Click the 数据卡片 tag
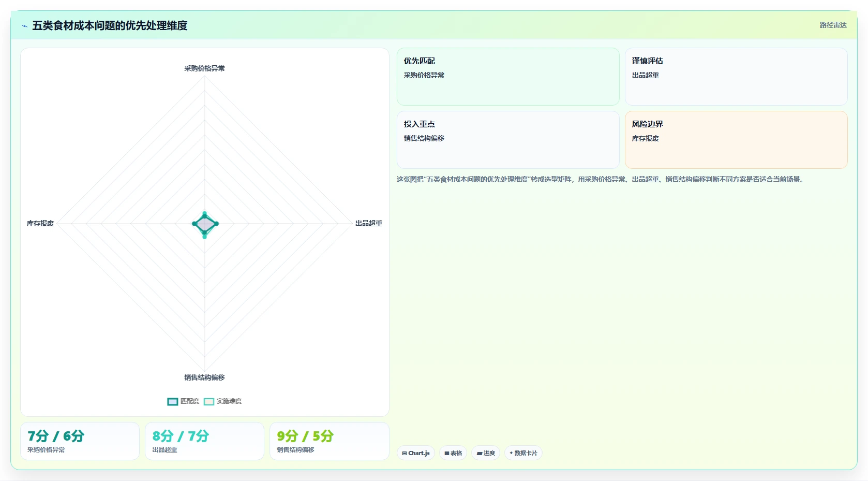The height and width of the screenshot is (481, 868). [523, 453]
